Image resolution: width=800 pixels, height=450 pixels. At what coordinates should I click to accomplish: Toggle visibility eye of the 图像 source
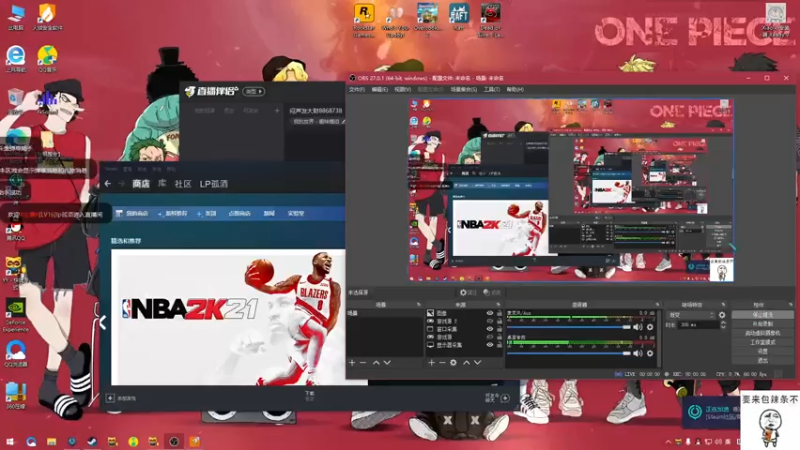point(490,313)
